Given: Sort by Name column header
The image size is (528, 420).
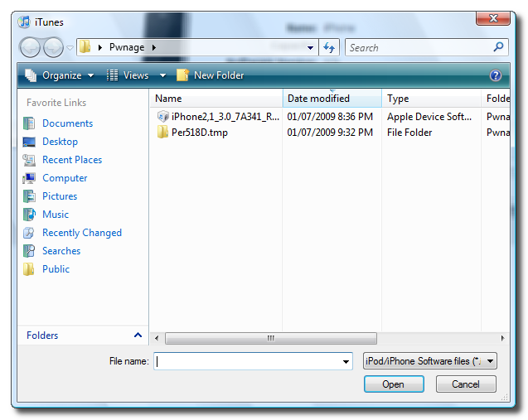Looking at the screenshot, I should [216, 99].
